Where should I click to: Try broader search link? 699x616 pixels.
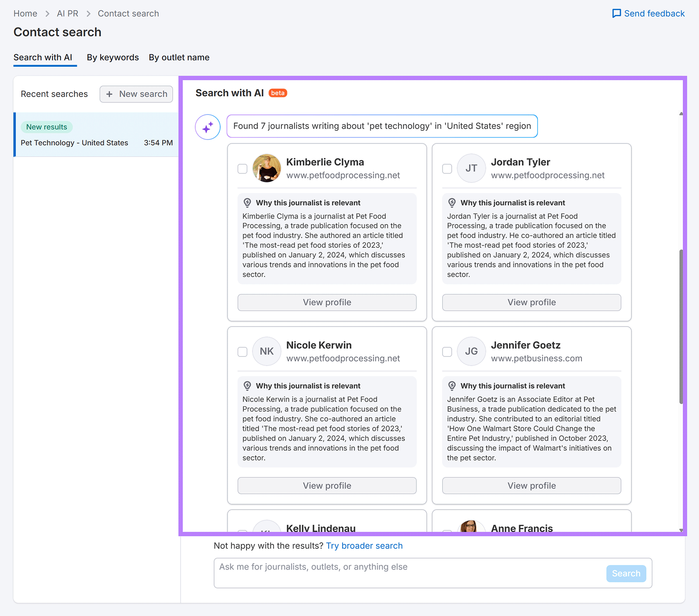[364, 546]
